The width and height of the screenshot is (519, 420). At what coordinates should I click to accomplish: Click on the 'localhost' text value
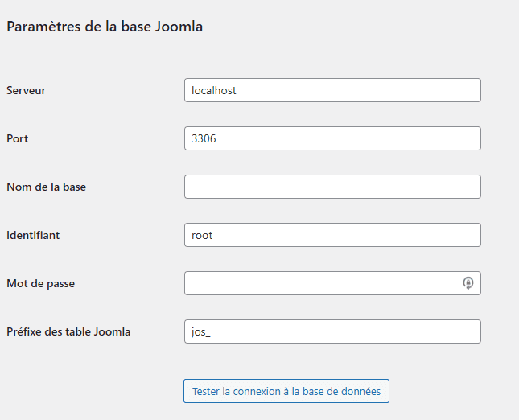point(214,90)
